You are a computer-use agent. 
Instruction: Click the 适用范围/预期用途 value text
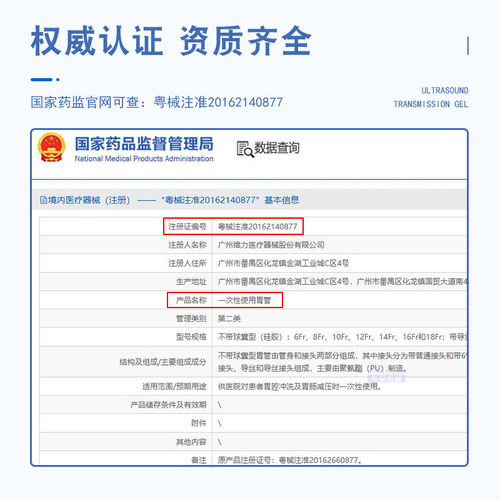click(x=300, y=387)
